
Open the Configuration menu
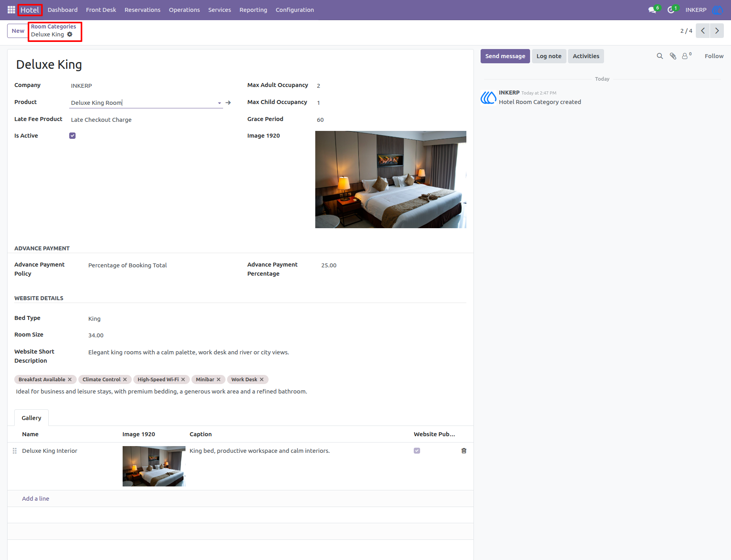pos(295,10)
